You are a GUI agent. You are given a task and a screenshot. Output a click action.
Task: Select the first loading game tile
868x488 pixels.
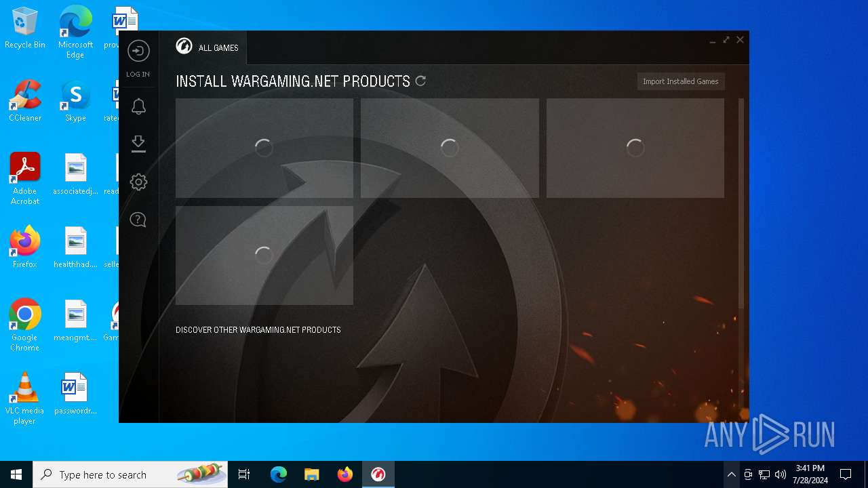tap(264, 148)
